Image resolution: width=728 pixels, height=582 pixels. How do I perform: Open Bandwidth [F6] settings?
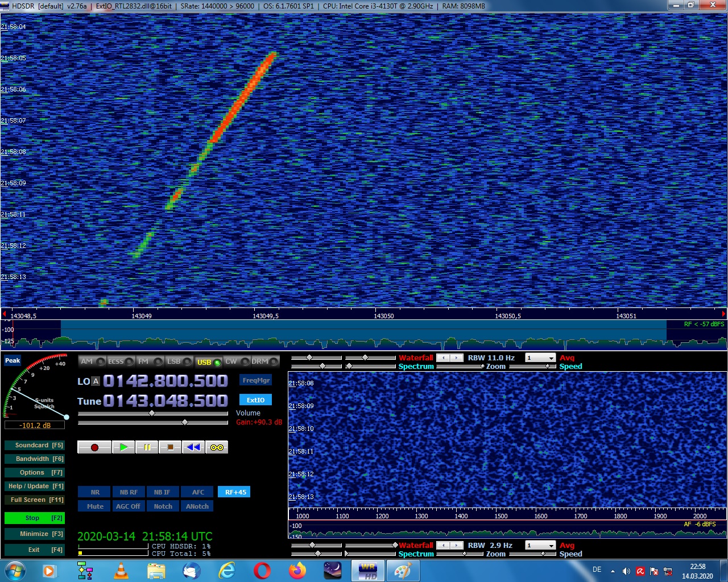[34, 459]
